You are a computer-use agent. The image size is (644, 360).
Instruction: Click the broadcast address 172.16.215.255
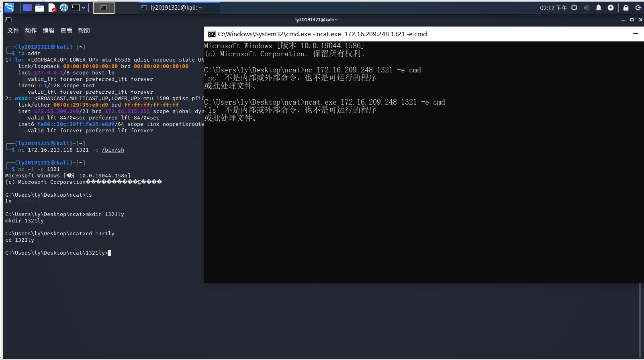127,111
